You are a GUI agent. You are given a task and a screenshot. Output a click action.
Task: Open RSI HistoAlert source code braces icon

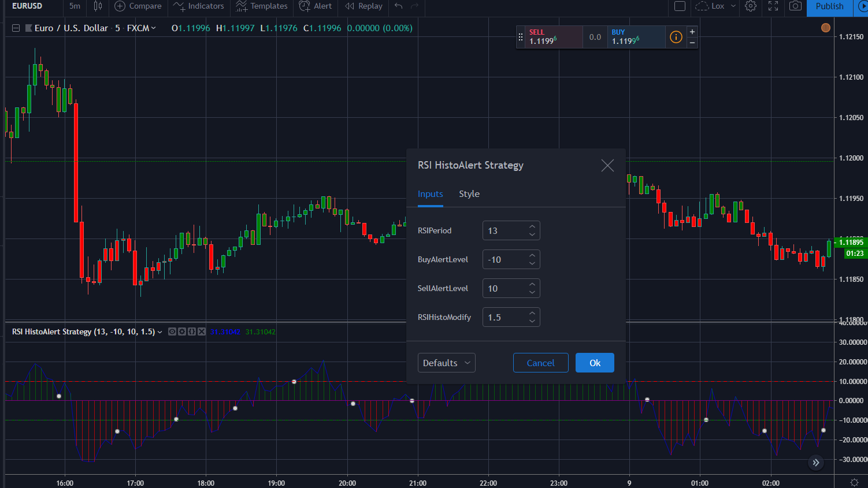[x=192, y=331]
